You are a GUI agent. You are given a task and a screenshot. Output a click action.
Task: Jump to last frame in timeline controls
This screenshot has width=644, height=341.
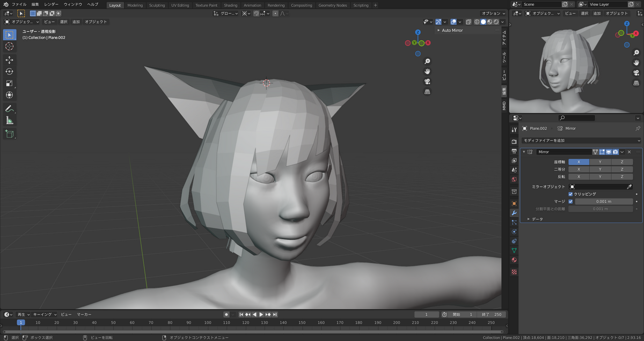pos(275,314)
